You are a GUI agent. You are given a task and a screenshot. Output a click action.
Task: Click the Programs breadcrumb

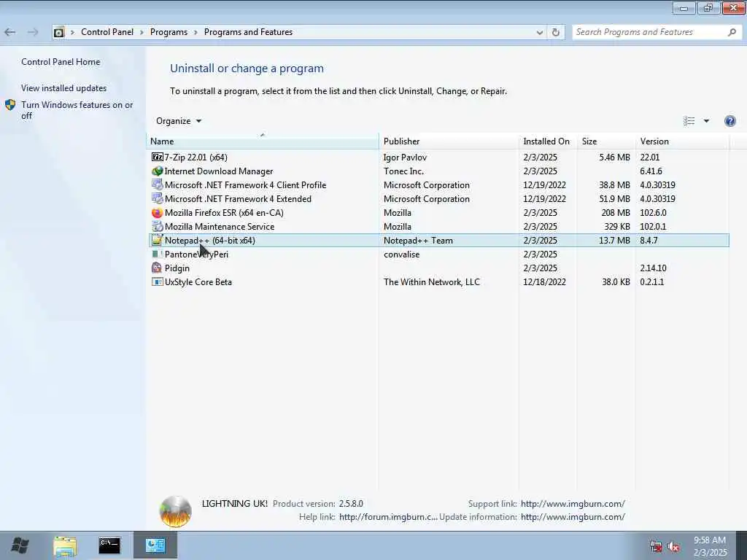click(169, 32)
